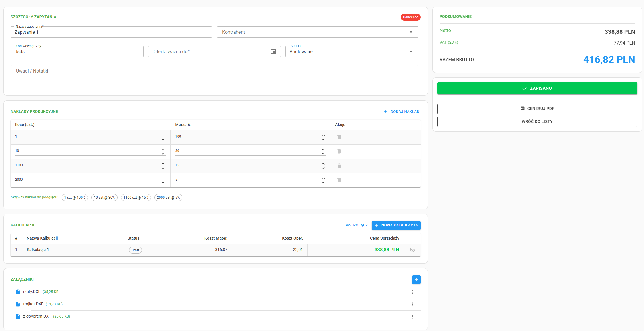Click the 10 szt @ 30% chip

104,198
